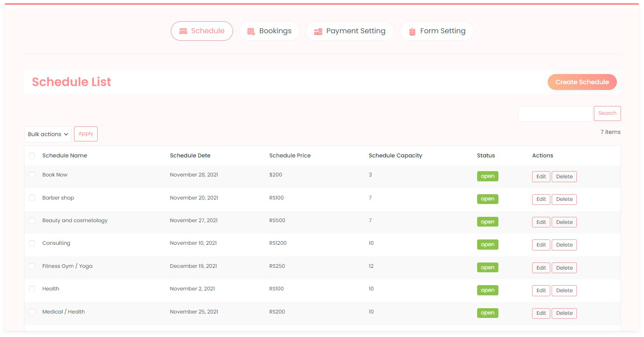Check the Barber shop row checkbox
The image size is (644, 337).
click(32, 198)
